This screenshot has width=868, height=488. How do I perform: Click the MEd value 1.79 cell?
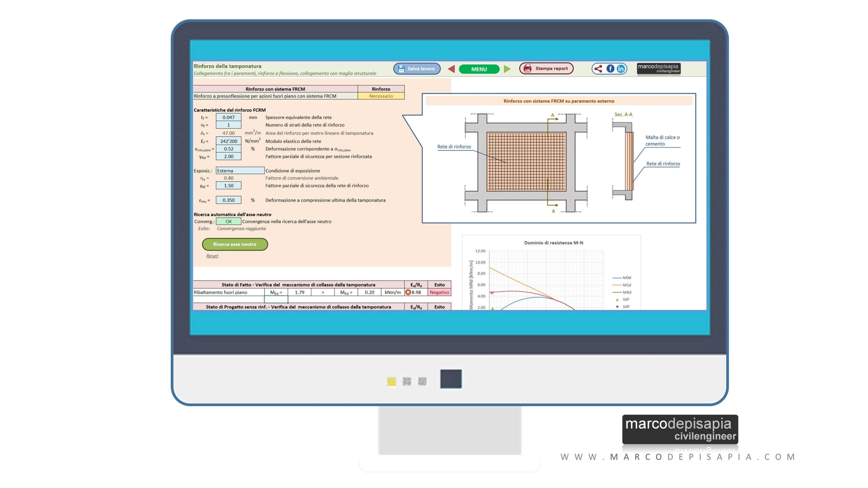[299, 292]
